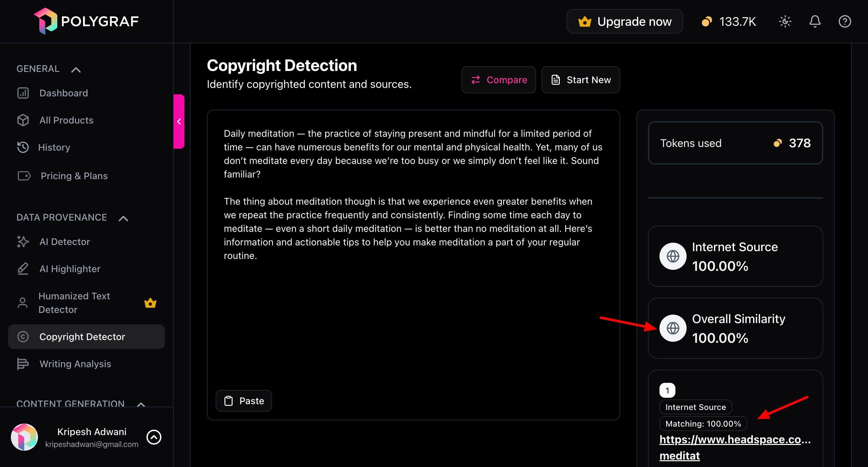This screenshot has height=467, width=868.
Task: Click the Upgrade now button
Action: pos(625,21)
